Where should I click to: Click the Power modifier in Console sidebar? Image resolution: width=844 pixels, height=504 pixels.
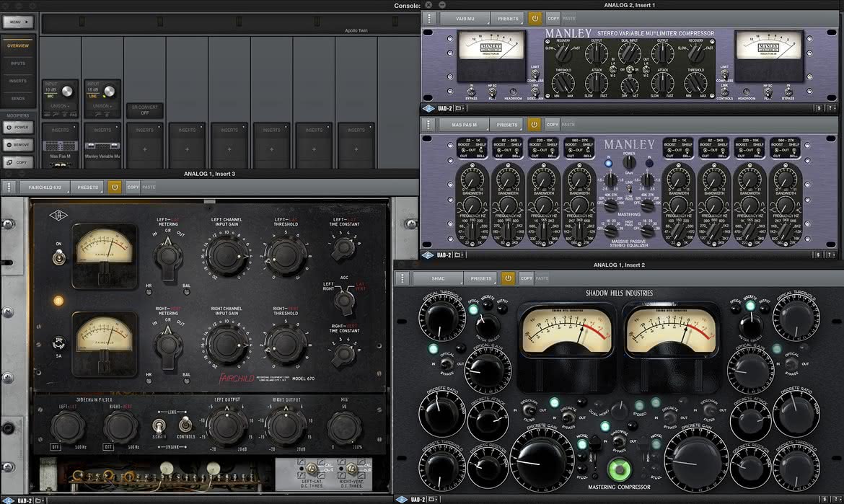point(18,128)
